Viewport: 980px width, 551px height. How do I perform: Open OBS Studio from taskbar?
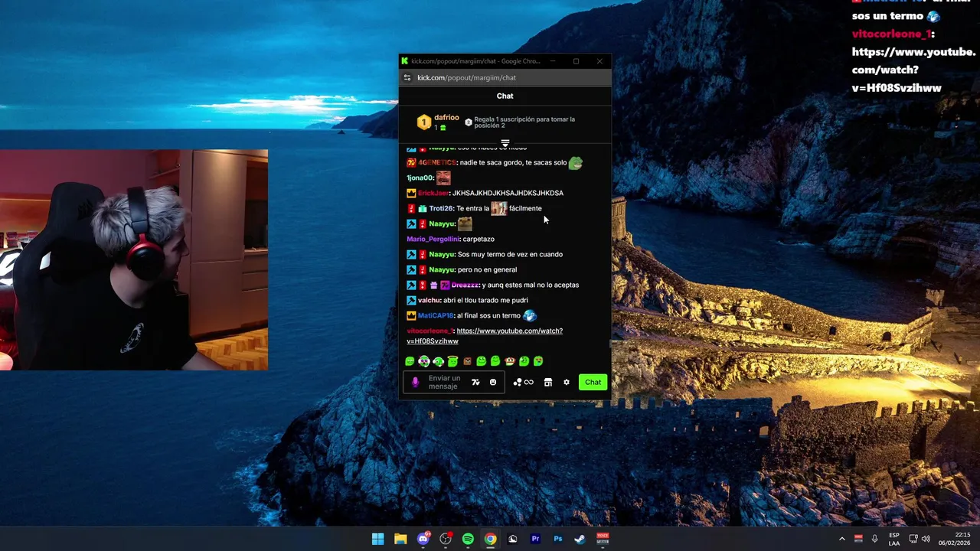pyautogui.click(x=446, y=539)
